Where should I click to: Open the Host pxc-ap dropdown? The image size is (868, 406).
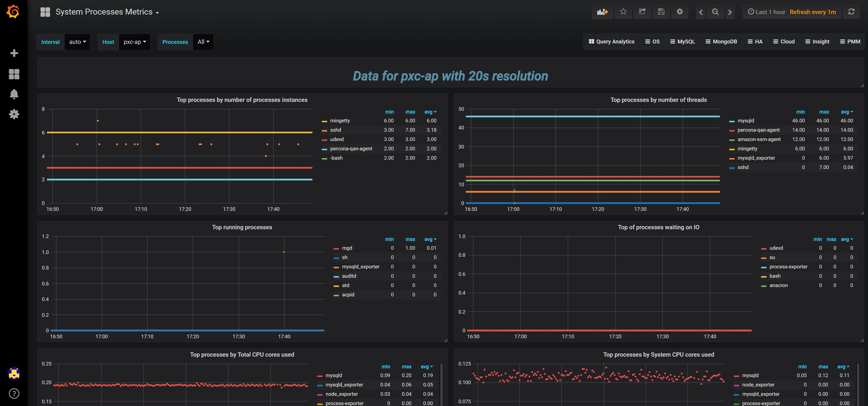click(135, 42)
